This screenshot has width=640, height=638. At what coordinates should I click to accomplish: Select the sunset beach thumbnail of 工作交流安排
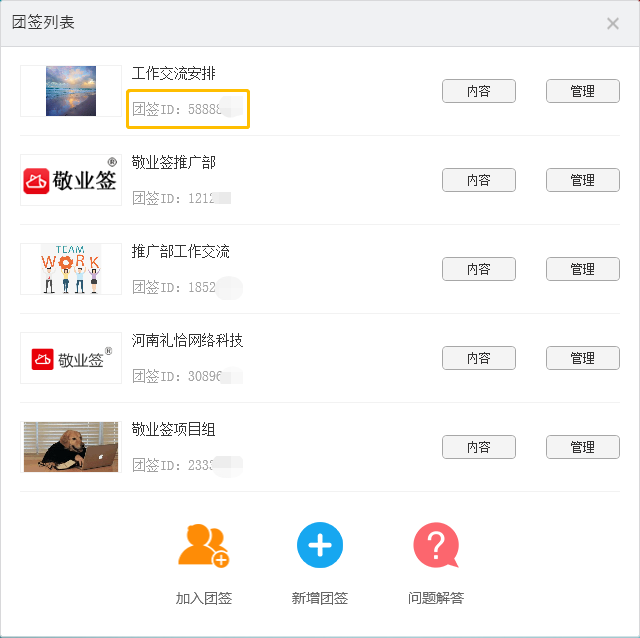click(x=71, y=91)
